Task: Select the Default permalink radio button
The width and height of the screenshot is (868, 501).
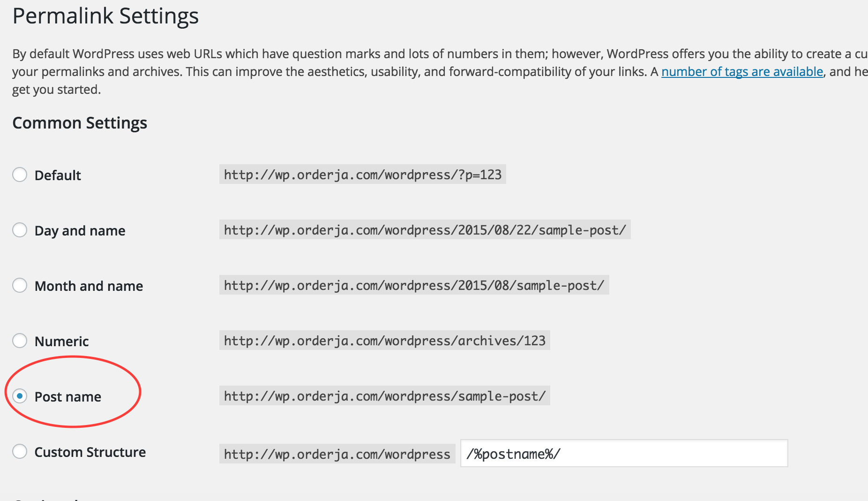Action: pyautogui.click(x=20, y=175)
